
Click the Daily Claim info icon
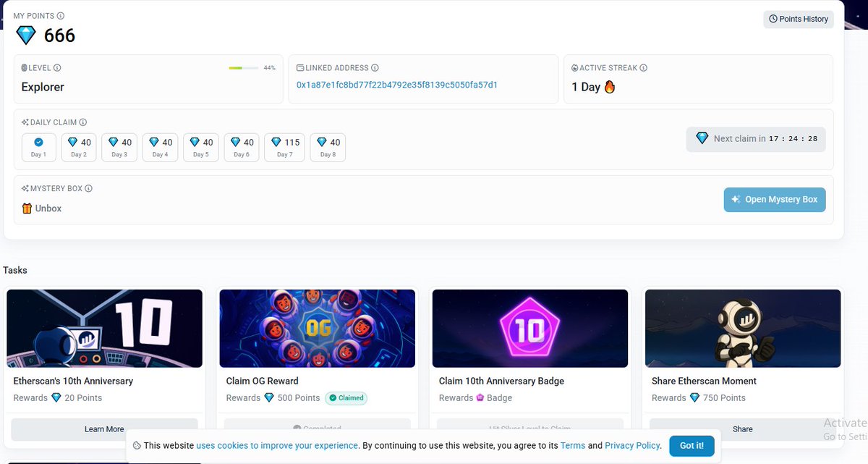click(83, 123)
